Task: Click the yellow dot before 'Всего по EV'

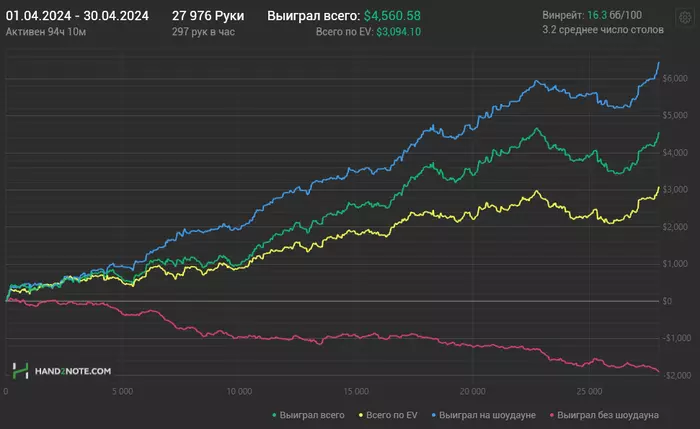Action: tap(361, 415)
